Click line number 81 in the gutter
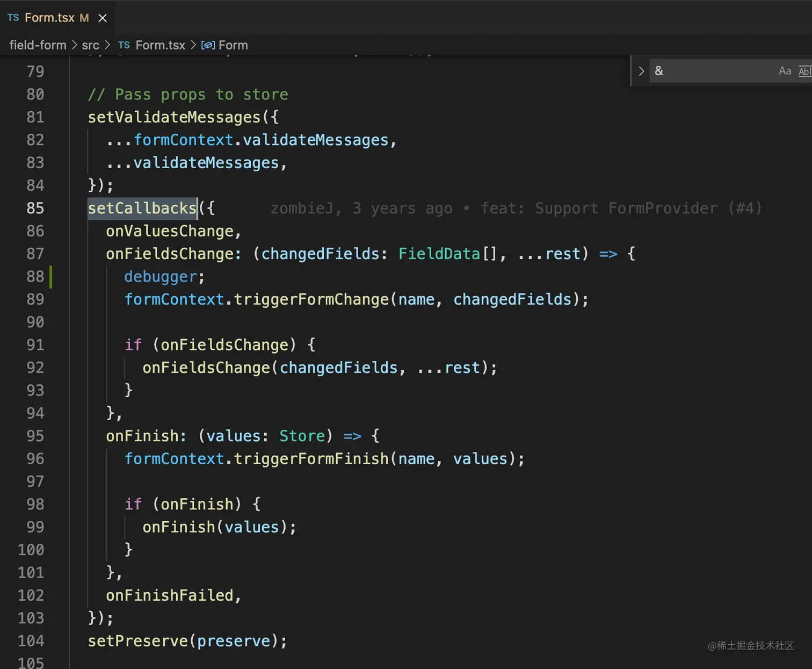812x669 pixels. coord(35,117)
